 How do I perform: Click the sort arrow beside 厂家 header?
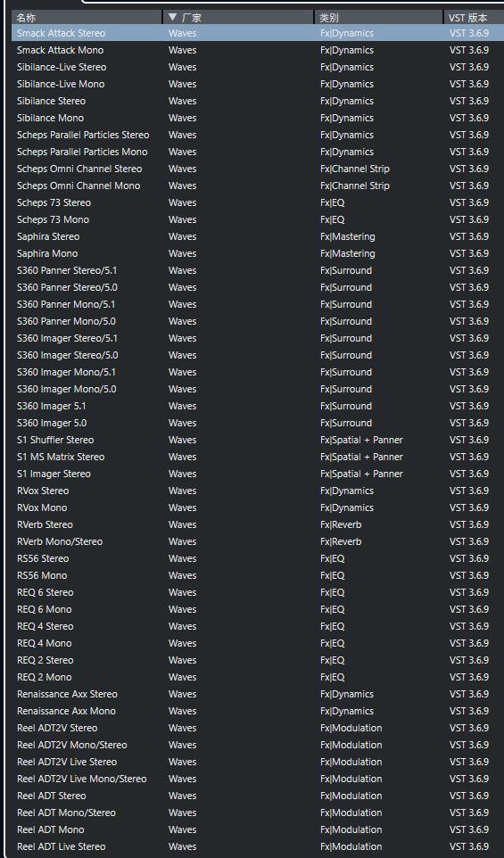coord(173,18)
